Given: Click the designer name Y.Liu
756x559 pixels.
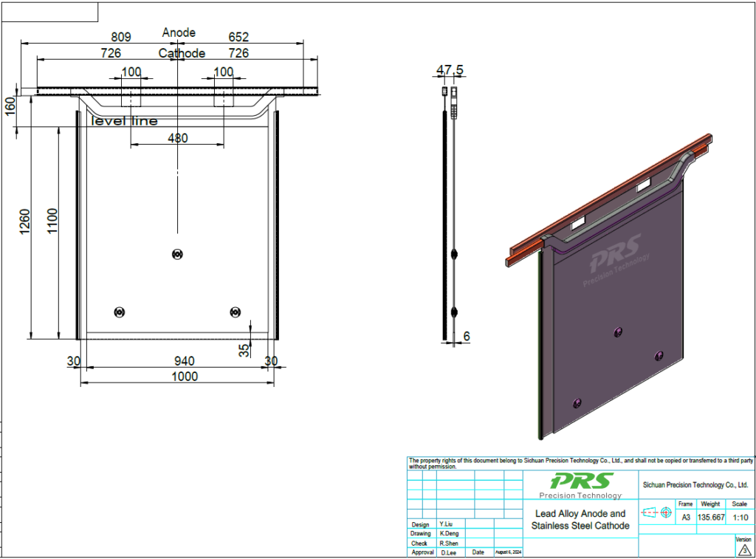Looking at the screenshot, I should (447, 524).
